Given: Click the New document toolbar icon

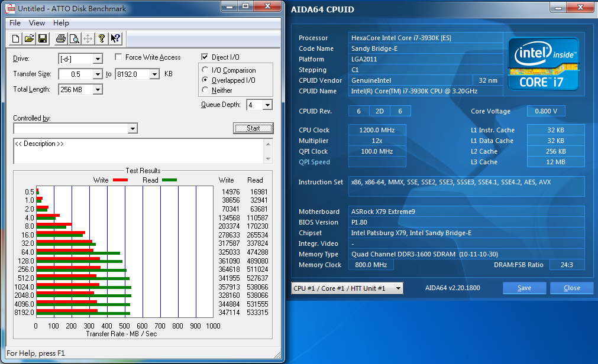Looking at the screenshot, I should [x=15, y=38].
